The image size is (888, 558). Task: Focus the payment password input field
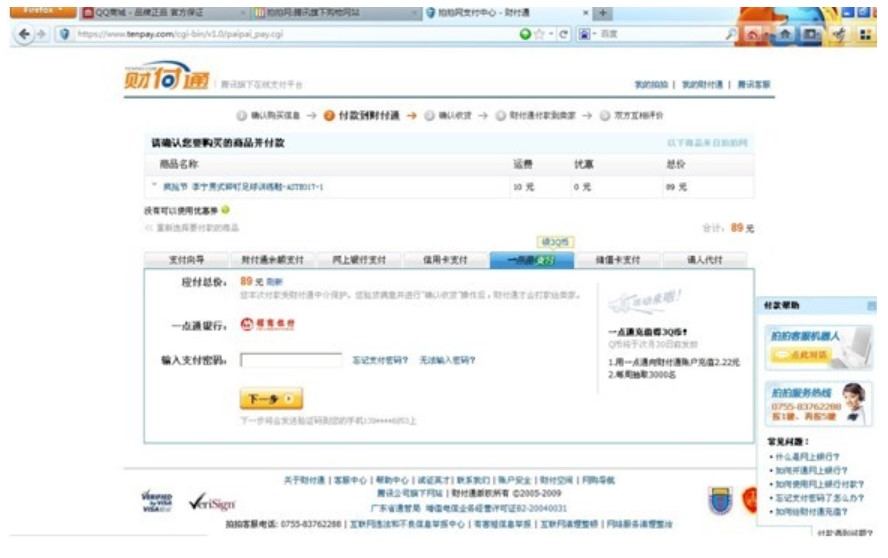click(x=291, y=360)
